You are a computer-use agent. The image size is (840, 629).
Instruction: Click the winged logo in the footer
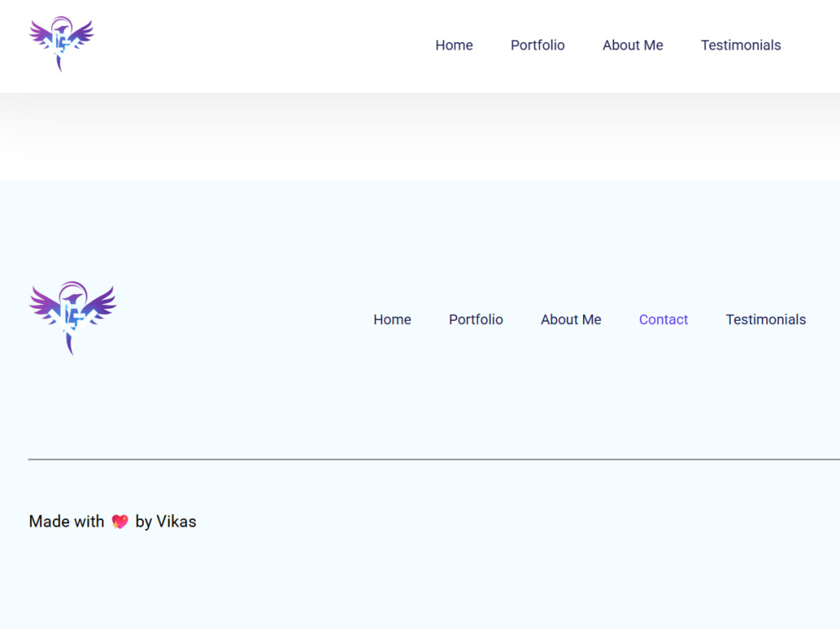pyautogui.click(x=73, y=318)
